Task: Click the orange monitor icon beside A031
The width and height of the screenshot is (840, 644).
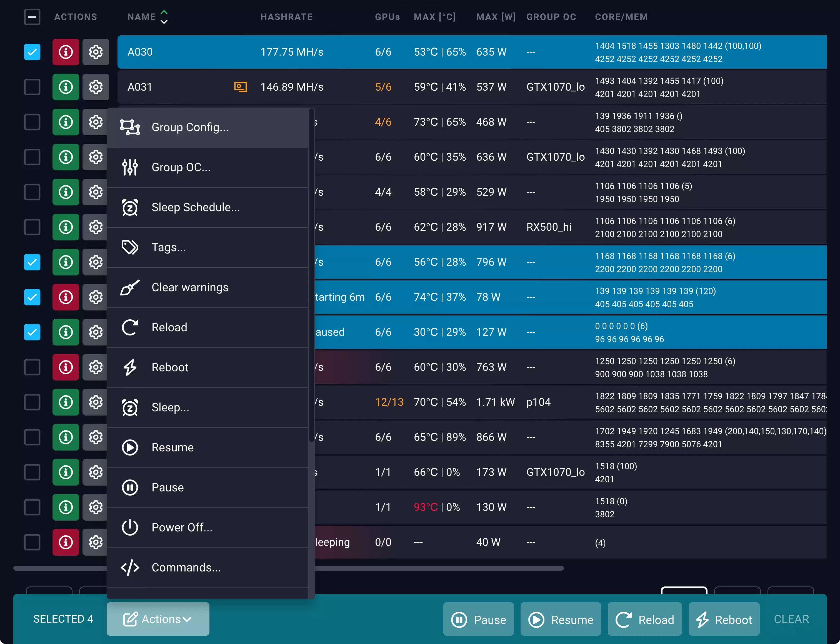Action: [x=240, y=87]
